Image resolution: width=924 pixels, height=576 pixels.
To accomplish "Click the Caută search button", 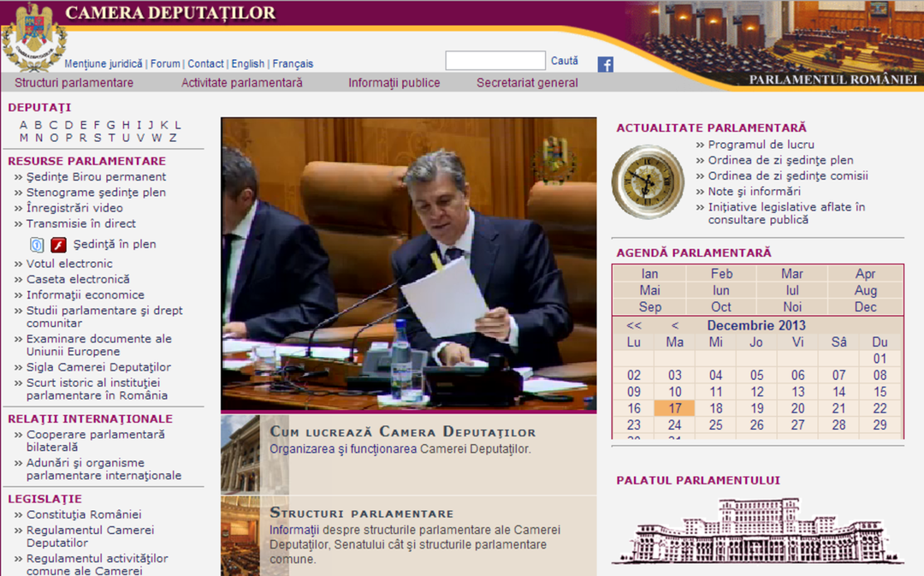I will (x=565, y=61).
